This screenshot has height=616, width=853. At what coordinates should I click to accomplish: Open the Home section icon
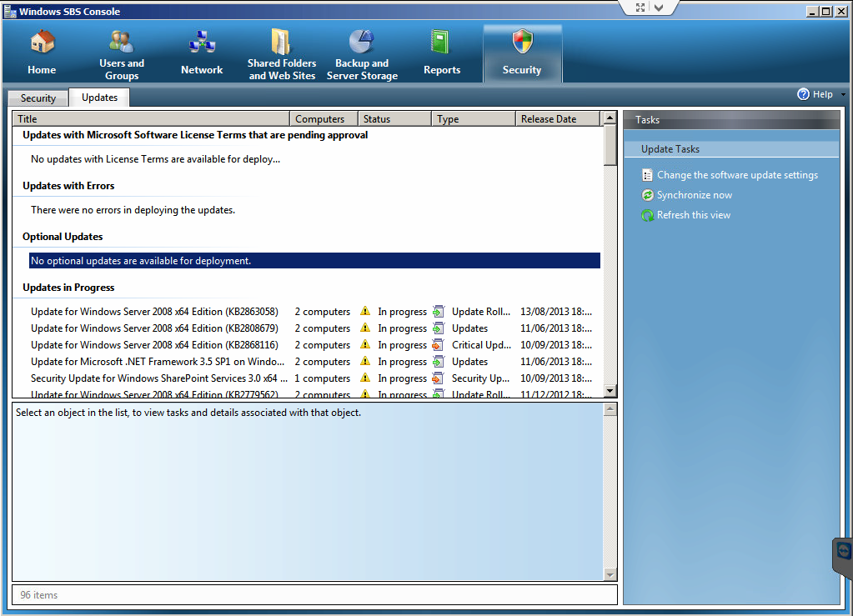42,43
